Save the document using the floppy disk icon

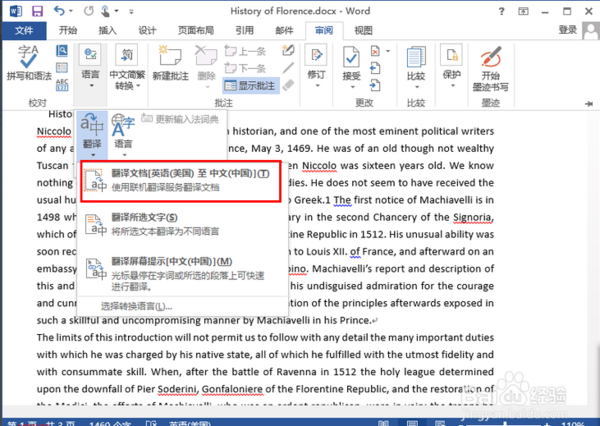(x=37, y=11)
